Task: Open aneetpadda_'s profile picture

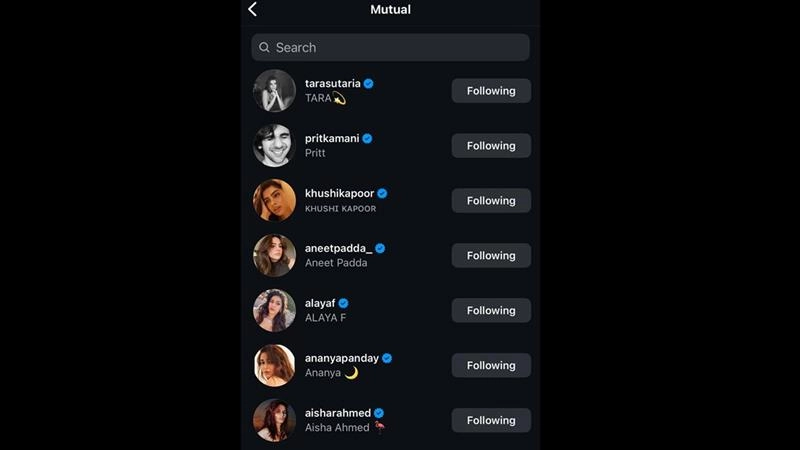Action: click(274, 256)
